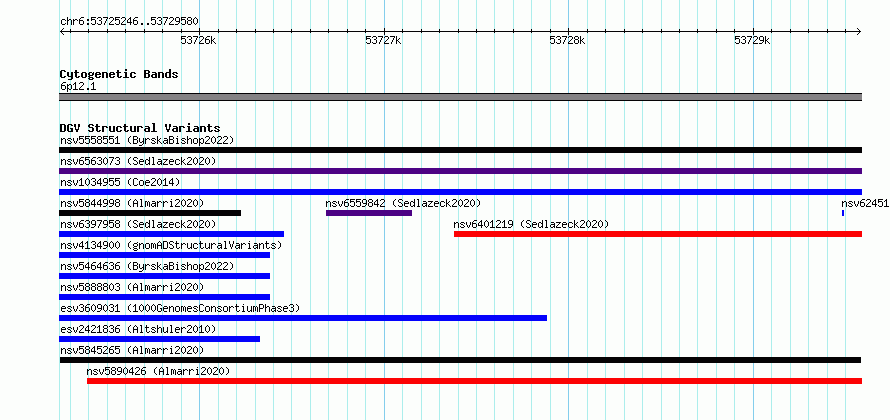Select the 6p12.1 band label
Image resolution: width=890 pixels, height=420 pixels.
[x=78, y=86]
